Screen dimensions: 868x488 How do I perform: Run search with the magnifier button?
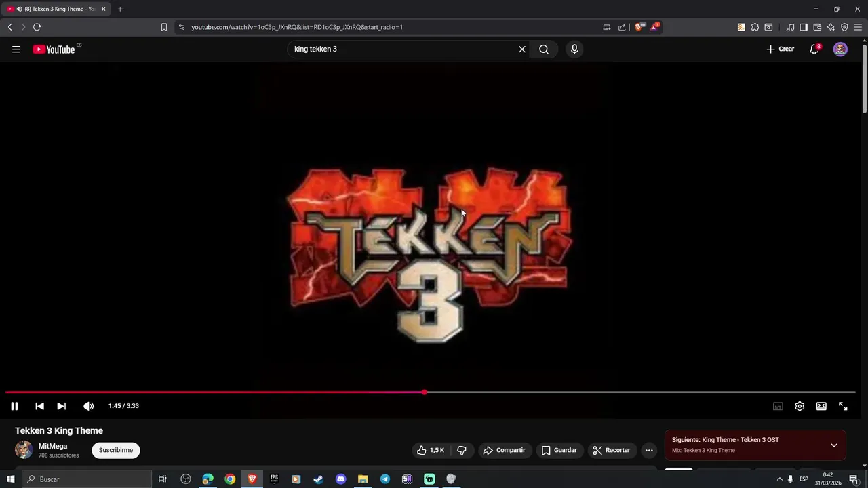click(544, 49)
